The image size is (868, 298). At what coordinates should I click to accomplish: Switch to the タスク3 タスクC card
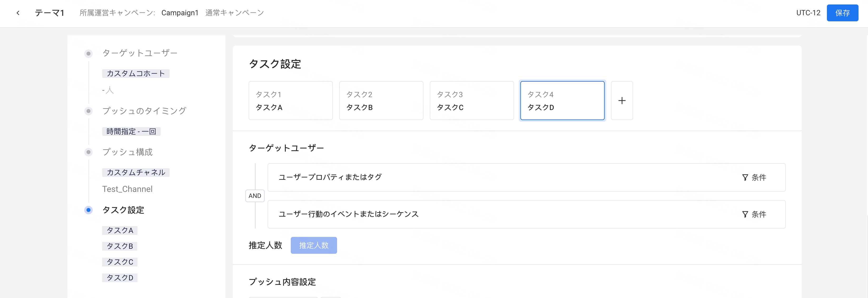click(472, 100)
